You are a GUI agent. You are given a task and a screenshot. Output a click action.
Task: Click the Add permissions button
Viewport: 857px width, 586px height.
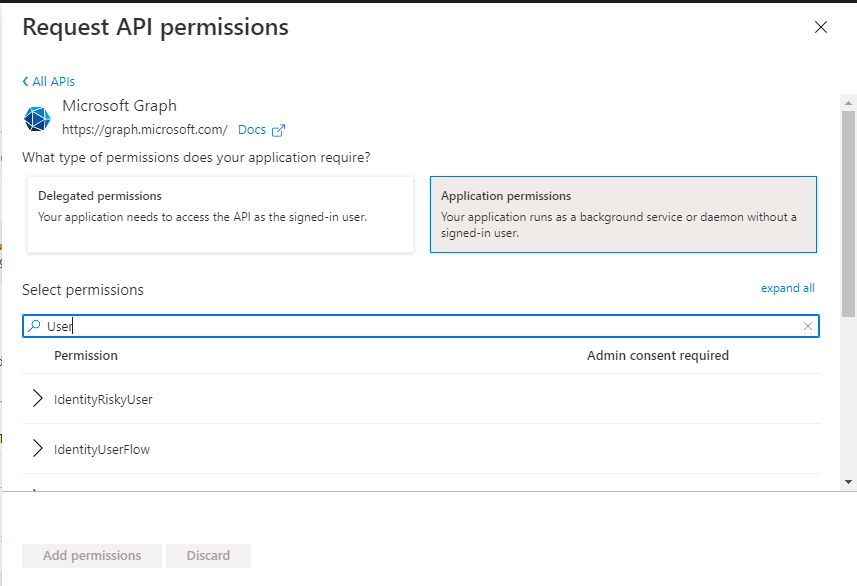(x=92, y=555)
